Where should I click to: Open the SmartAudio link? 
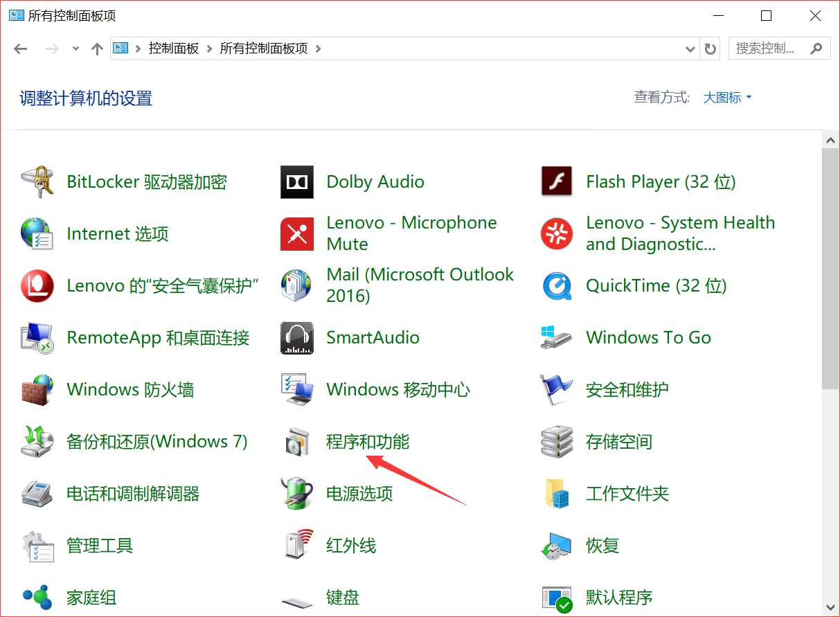point(373,338)
